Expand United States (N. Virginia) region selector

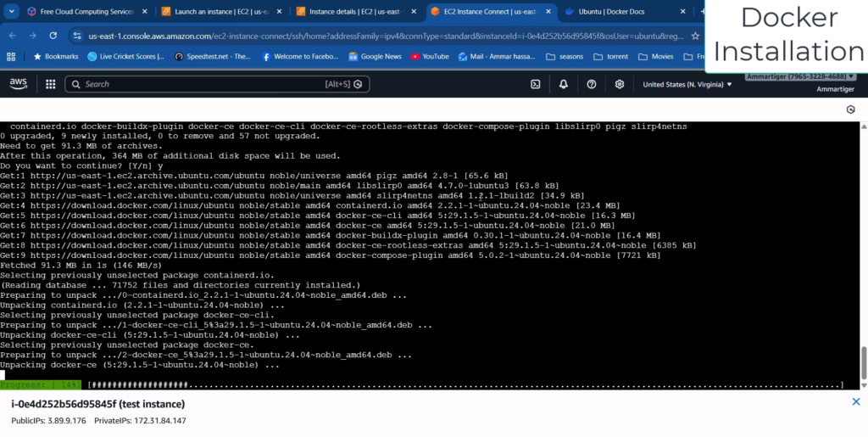pyautogui.click(x=687, y=84)
